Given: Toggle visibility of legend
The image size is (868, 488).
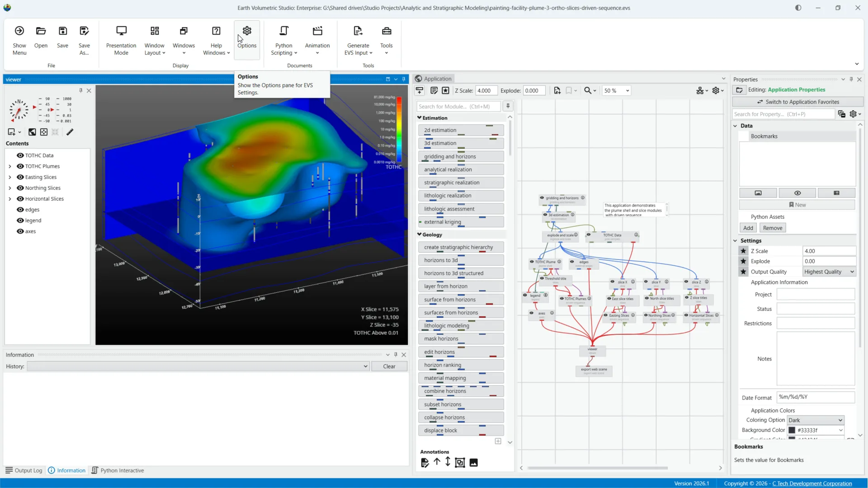Looking at the screenshot, I should (x=20, y=221).
